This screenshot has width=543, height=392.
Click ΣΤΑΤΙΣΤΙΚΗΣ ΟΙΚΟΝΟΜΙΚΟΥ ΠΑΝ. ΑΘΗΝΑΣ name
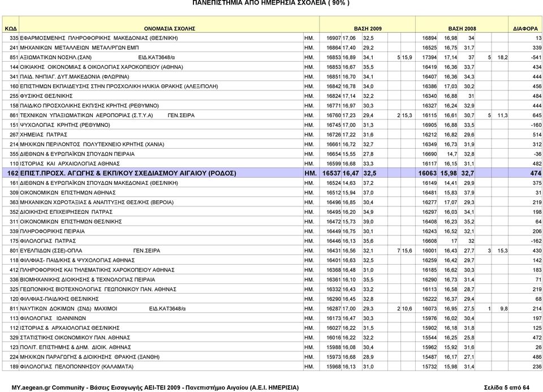coord(75,338)
